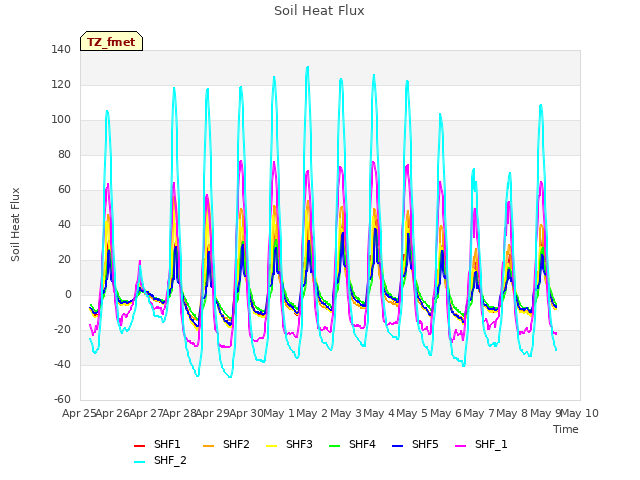
Task: Click the small peak on Apr 27
Action: [140, 261]
